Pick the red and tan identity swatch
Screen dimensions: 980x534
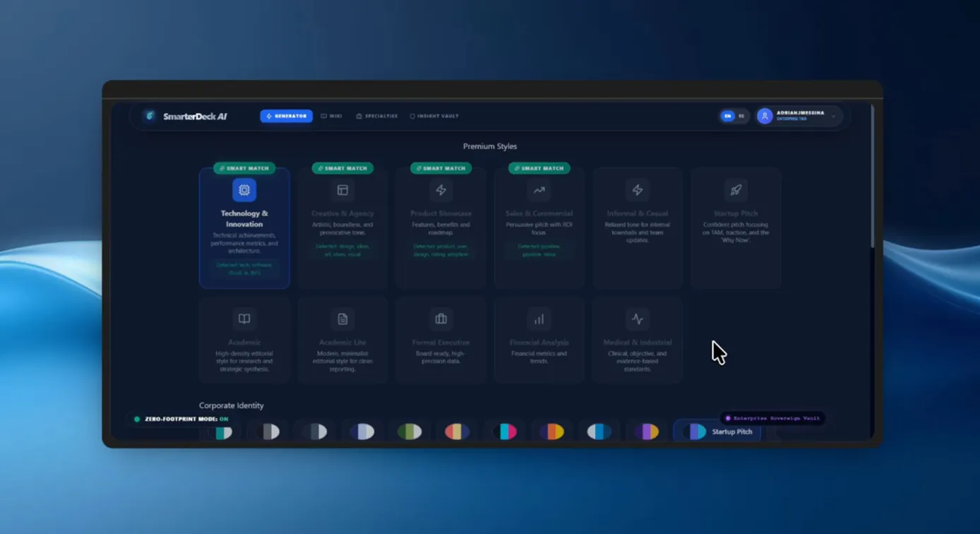tap(457, 432)
